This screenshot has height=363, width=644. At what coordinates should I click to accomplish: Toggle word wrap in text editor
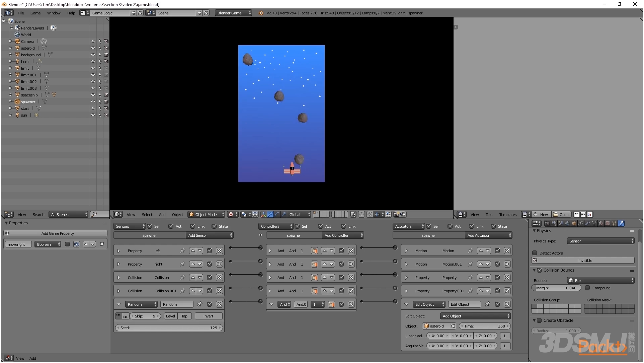coord(583,215)
